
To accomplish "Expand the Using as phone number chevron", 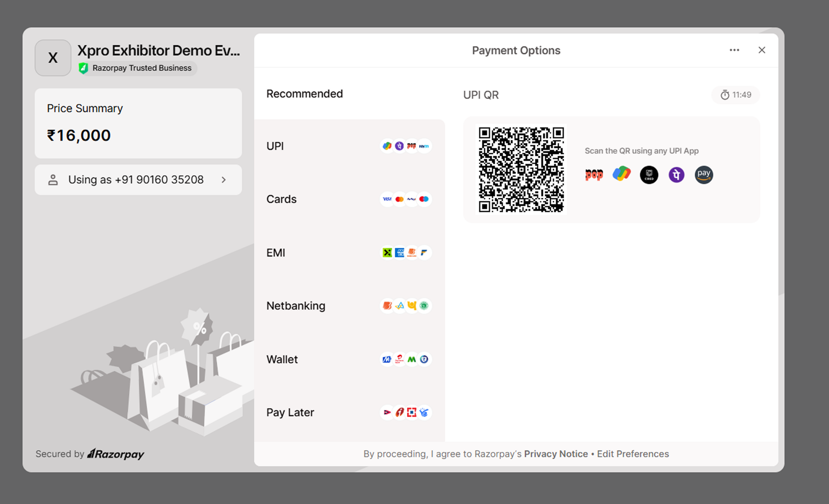I will coord(224,180).
